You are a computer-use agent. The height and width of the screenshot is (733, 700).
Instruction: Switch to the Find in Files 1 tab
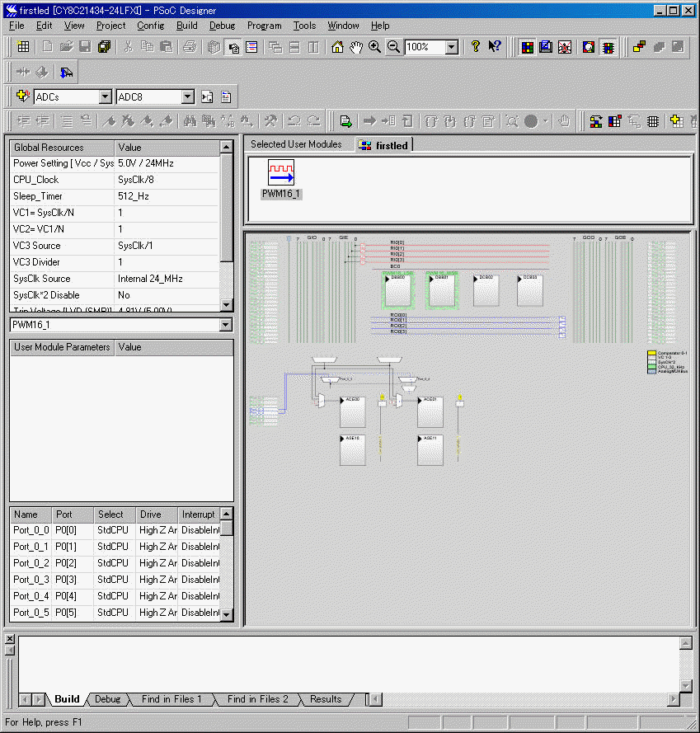(x=171, y=699)
